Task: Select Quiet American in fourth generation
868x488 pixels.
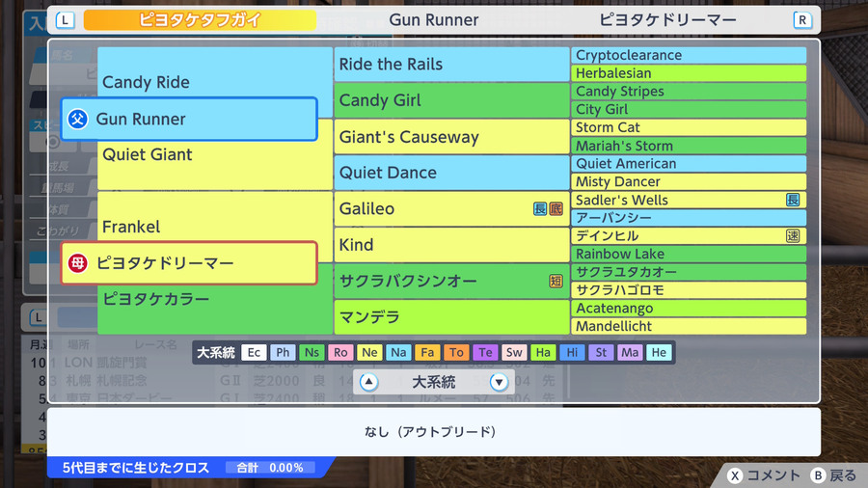Action: [x=689, y=164]
